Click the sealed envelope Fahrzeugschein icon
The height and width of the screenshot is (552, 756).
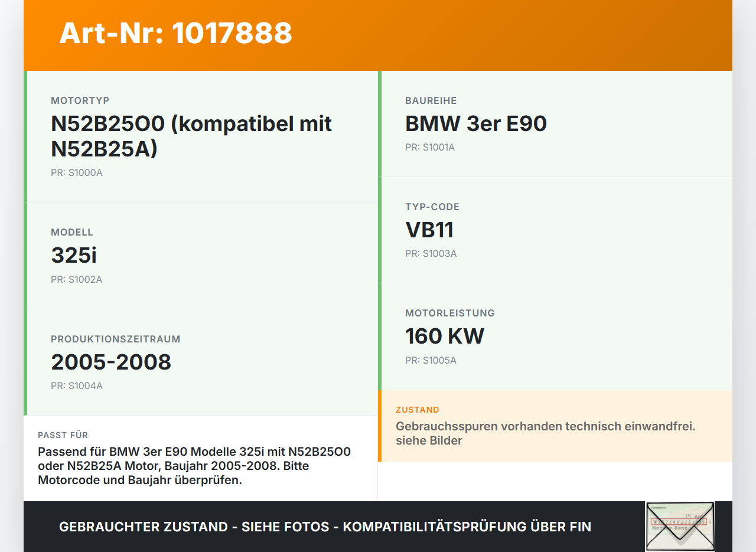coord(680,525)
